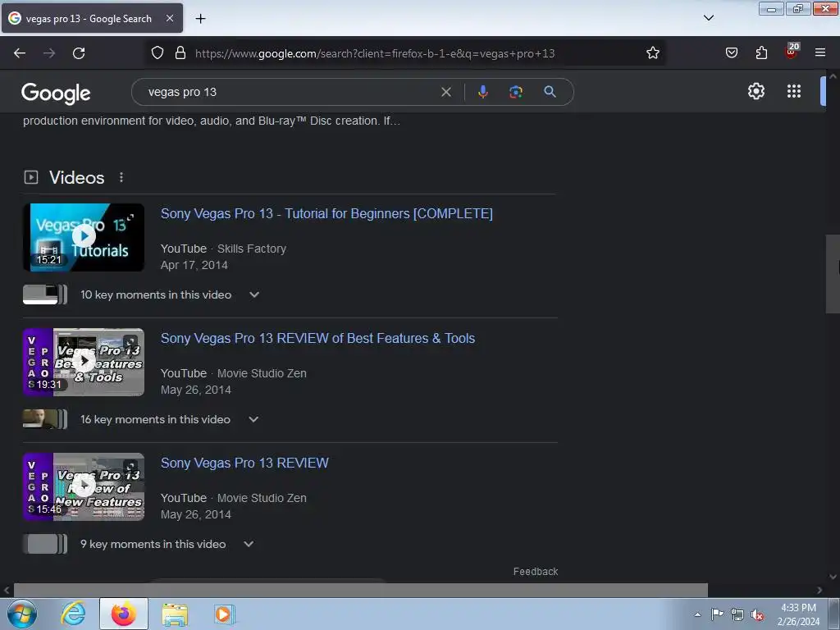Open Sony Vegas Pro 13 REVIEW link
Viewport: 840px width, 630px height.
[x=244, y=463]
